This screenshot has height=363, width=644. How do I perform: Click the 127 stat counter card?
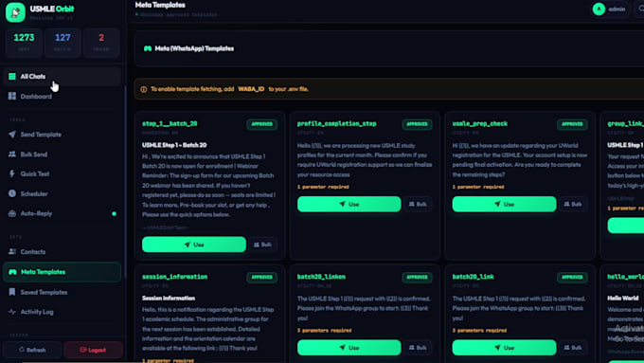(63, 43)
